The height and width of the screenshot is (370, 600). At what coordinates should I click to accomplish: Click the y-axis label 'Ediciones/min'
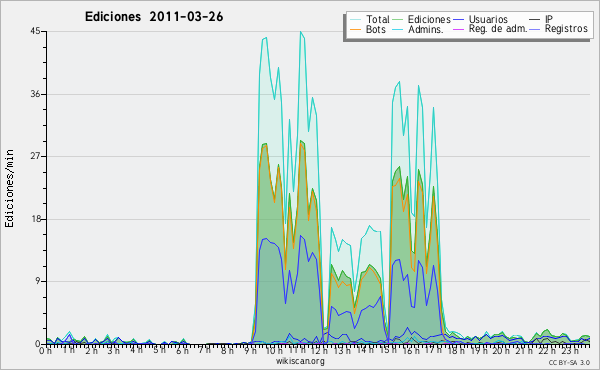click(x=9, y=188)
